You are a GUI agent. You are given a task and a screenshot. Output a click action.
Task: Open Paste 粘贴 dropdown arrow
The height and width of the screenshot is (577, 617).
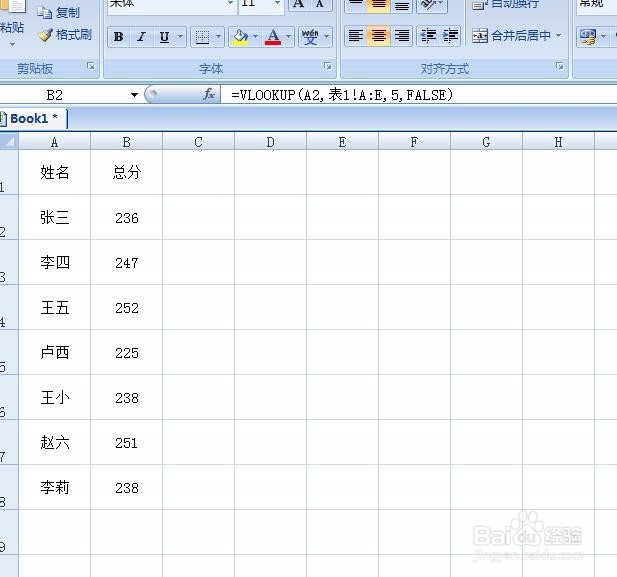(x=12, y=44)
